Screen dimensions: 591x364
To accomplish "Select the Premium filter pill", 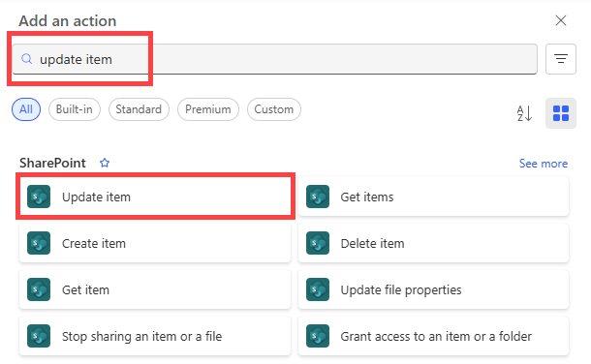I will [208, 109].
